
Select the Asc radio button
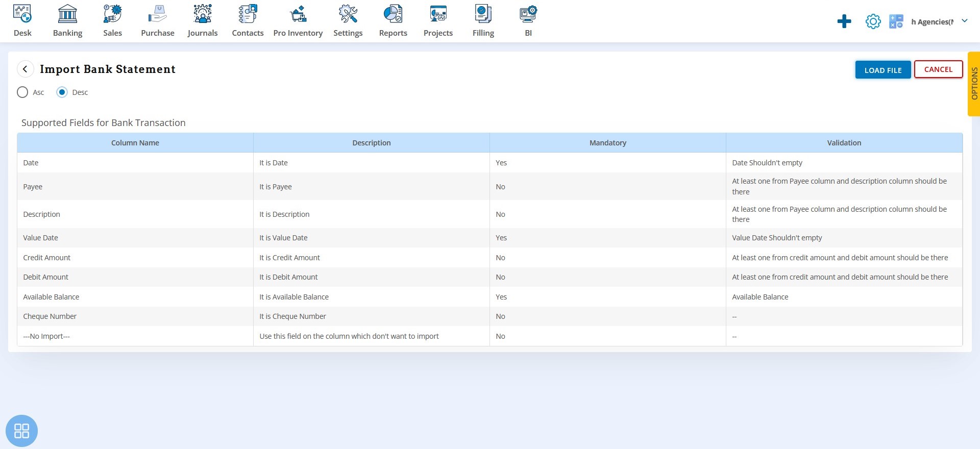point(22,92)
